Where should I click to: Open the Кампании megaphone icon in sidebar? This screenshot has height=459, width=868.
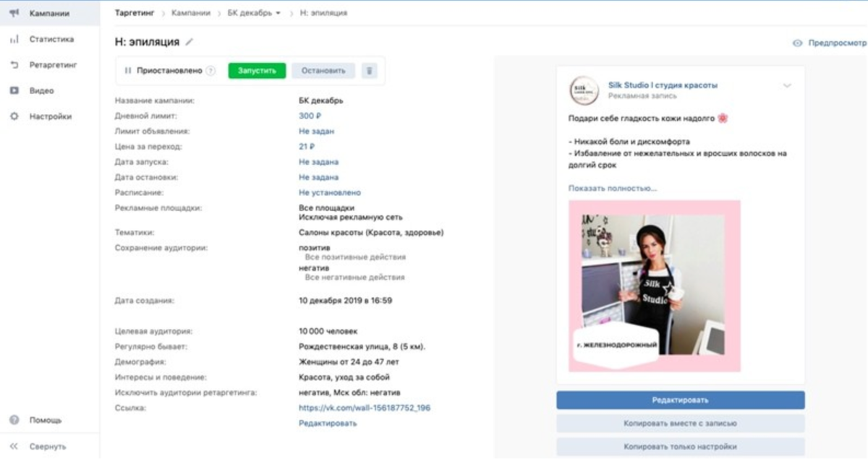pos(14,13)
